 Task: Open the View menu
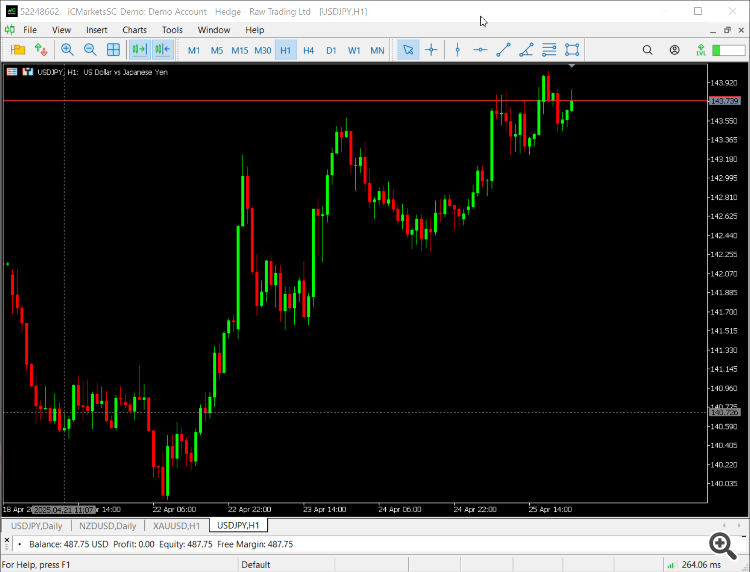(x=61, y=30)
